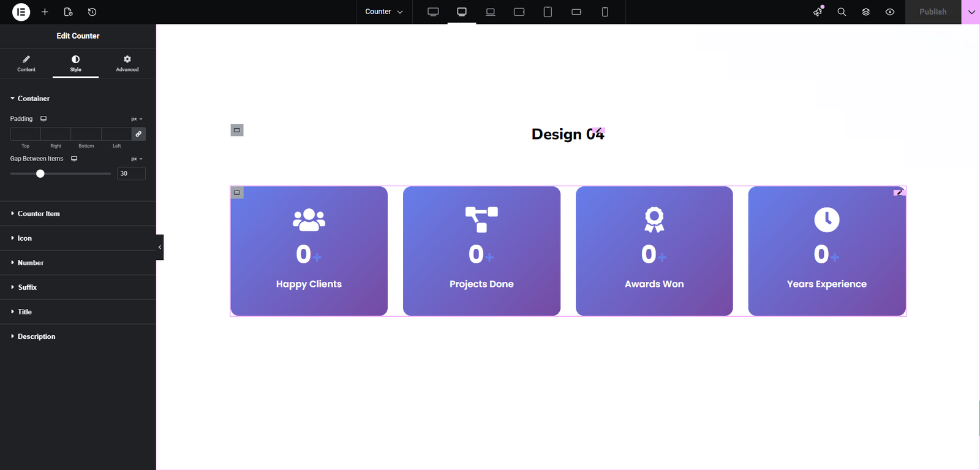Screen dimensions: 980x470
Task: Click the Design 04 heading
Action: [x=568, y=134]
